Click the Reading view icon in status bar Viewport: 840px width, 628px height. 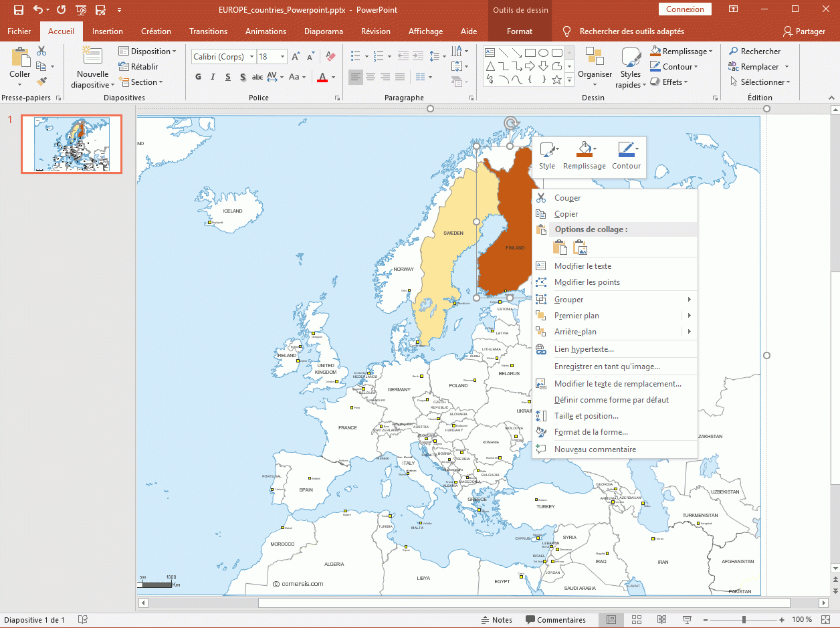point(661,620)
